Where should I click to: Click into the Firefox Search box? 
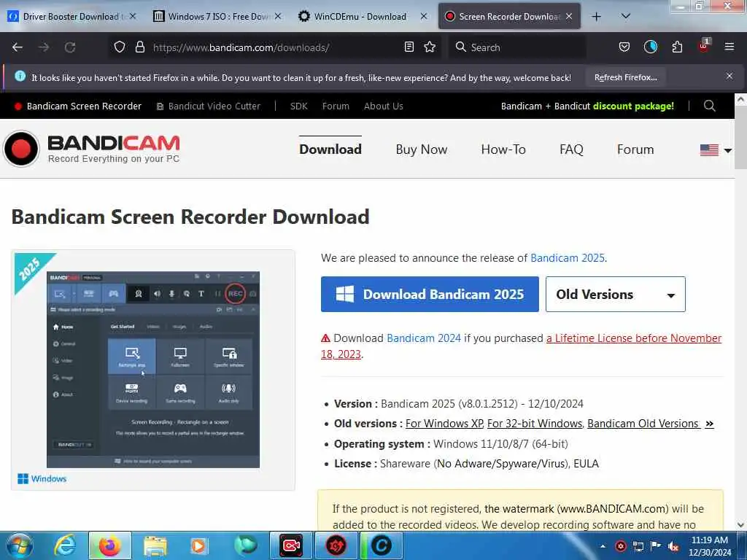point(517,47)
